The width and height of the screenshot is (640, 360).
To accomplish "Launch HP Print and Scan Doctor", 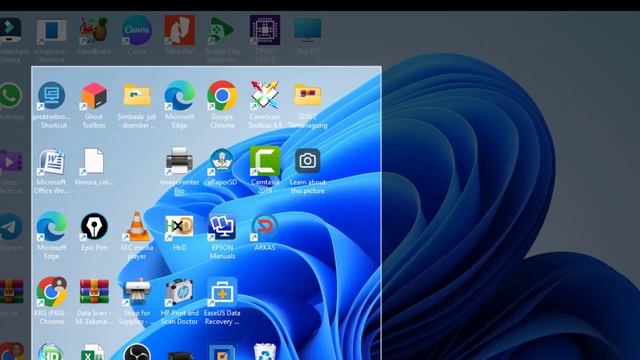I will (x=180, y=292).
